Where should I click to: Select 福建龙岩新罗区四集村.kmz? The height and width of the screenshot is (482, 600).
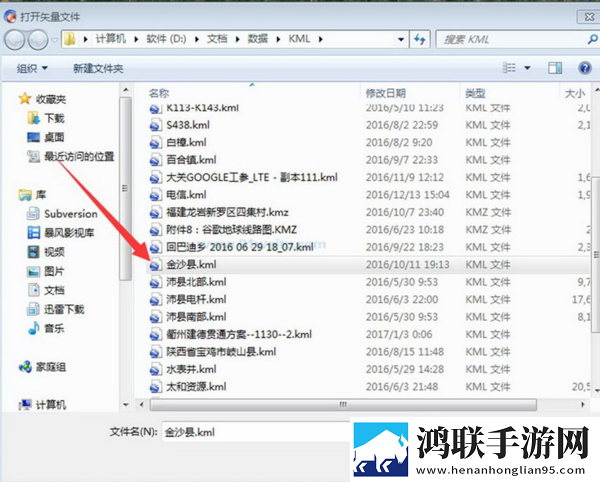click(228, 212)
